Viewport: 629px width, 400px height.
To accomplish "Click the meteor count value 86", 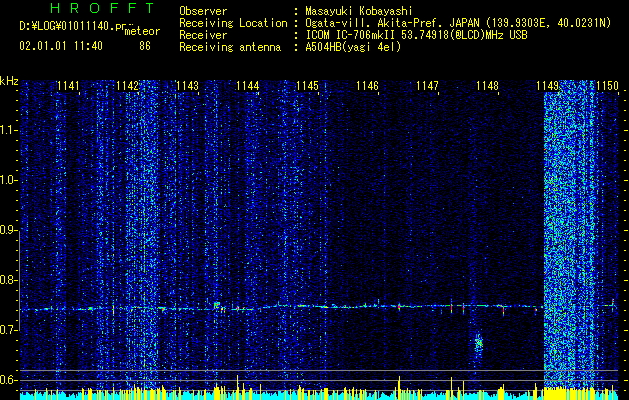I will coord(145,46).
